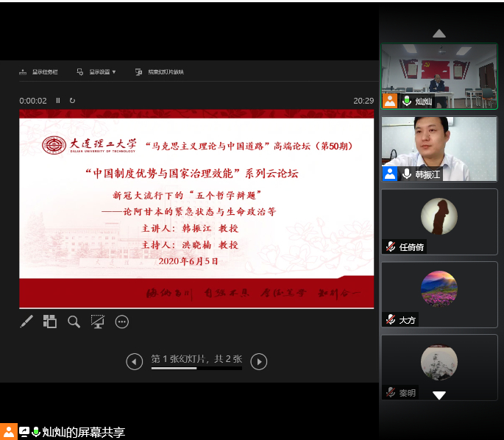Screen dimensions: 504x440
Task: Click the elapsed timer 0:00:02
Action: pos(33,101)
